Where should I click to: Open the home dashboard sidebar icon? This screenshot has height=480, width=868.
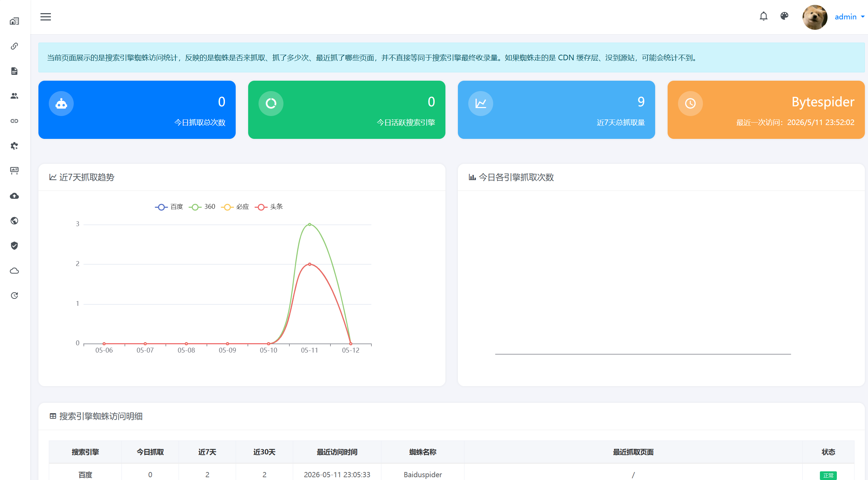coord(14,21)
